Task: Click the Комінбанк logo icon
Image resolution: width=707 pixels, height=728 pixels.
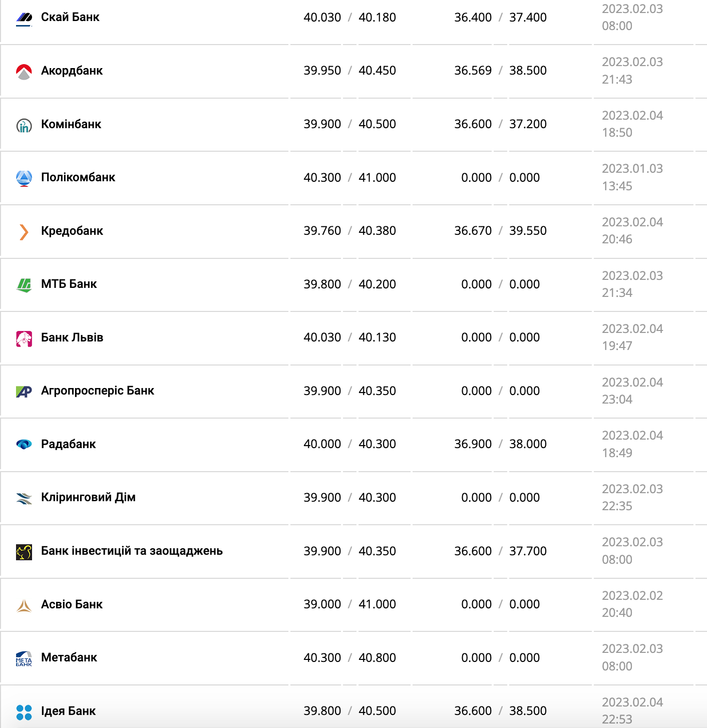Action: (x=24, y=125)
